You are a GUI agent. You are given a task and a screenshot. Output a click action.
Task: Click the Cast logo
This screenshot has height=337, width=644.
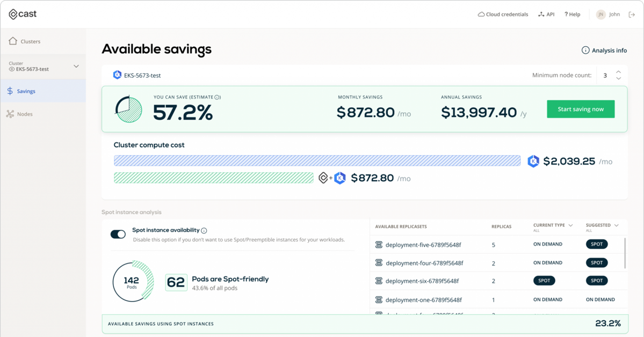click(23, 14)
